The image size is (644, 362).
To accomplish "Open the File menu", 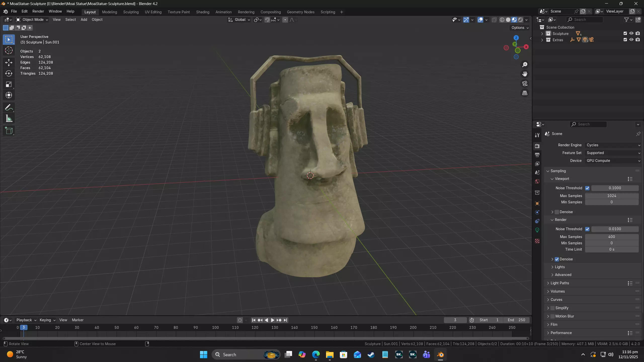I will (14, 11).
